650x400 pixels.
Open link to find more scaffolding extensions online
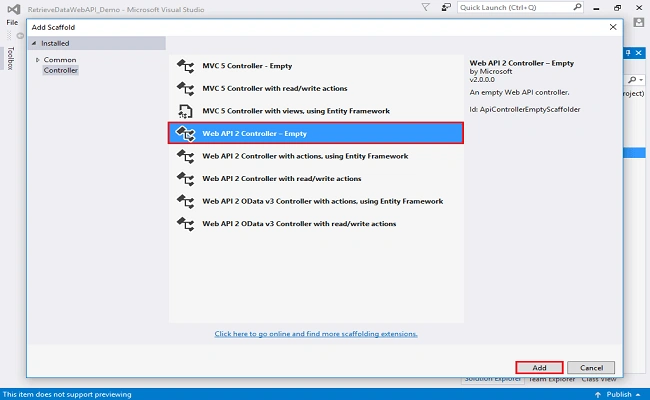pos(316,334)
